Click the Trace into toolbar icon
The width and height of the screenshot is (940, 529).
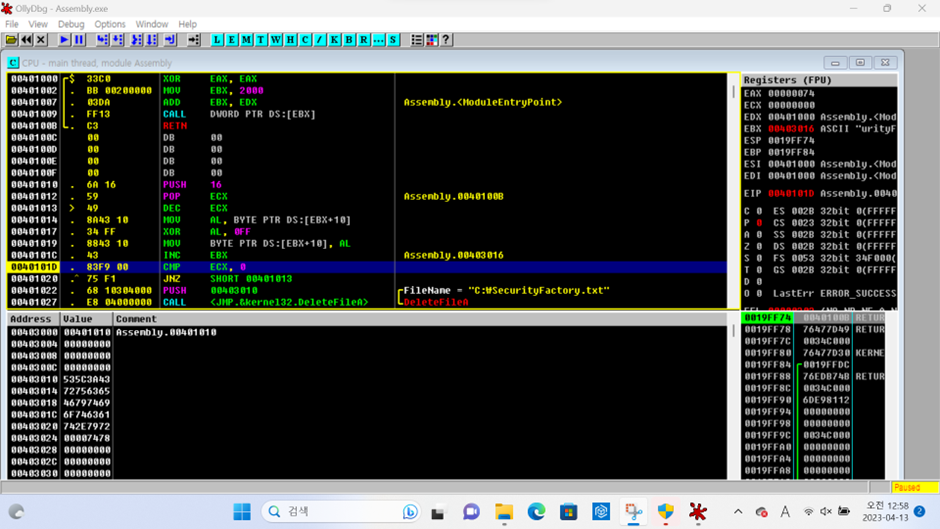137,40
